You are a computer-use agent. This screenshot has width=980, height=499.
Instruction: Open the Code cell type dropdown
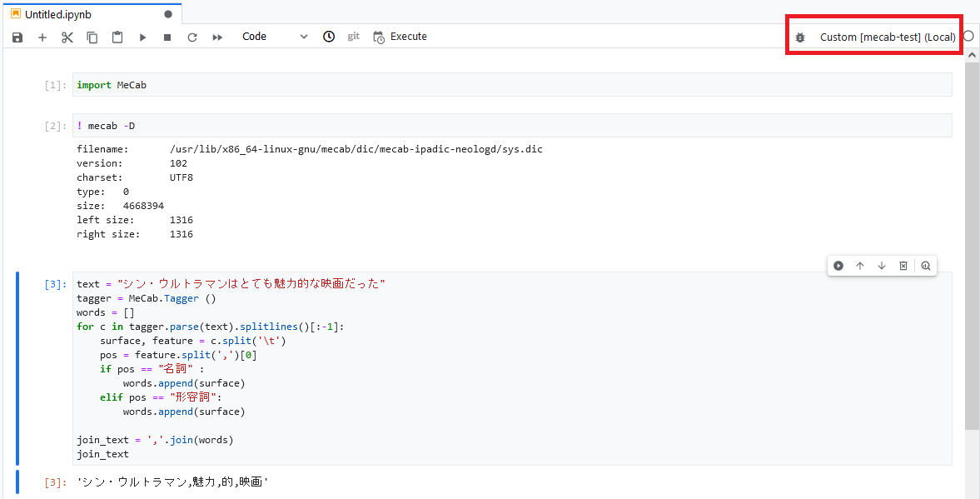(x=275, y=37)
